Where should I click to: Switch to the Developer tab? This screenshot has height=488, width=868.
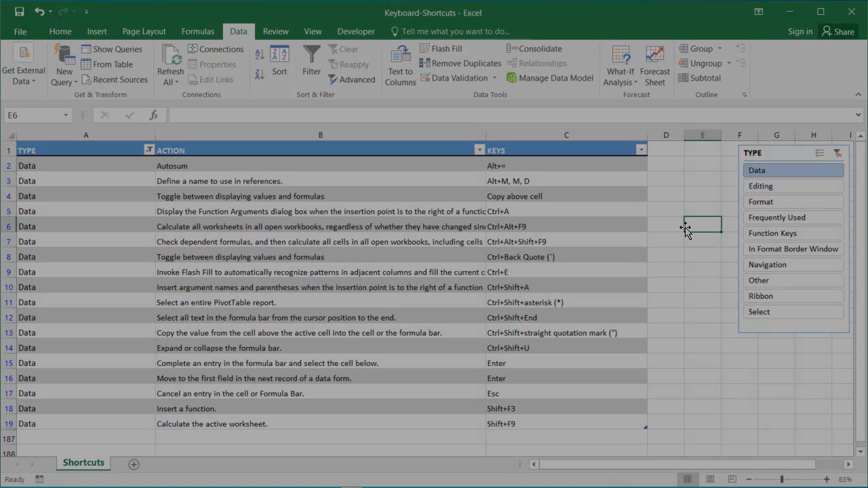point(356,31)
